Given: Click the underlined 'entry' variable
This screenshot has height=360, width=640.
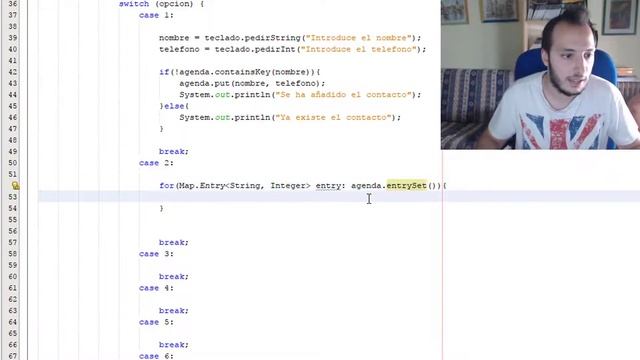Looking at the screenshot, I should pyautogui.click(x=328, y=186).
